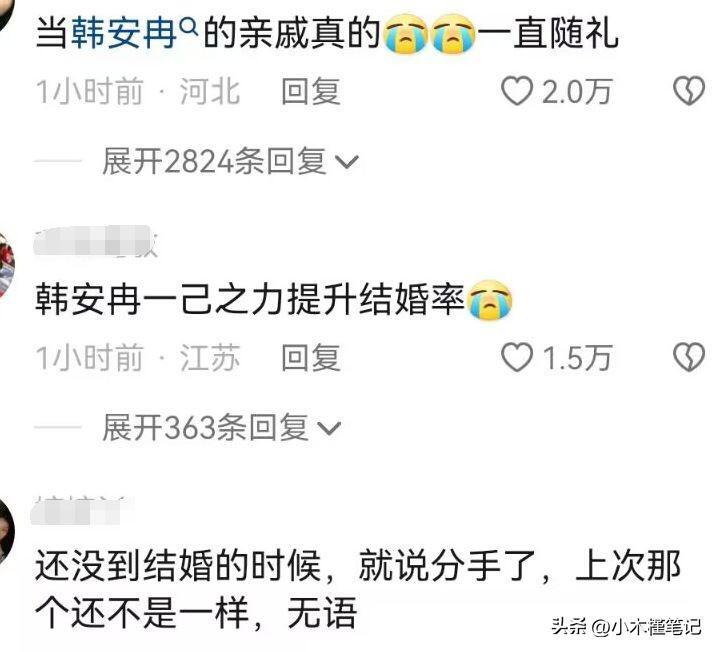Tap the search magnifier beside 韩安冉
The image size is (718, 652).
pyautogui.click(x=189, y=27)
